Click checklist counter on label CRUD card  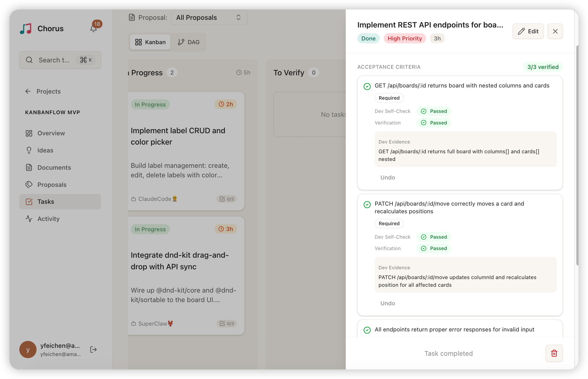tap(227, 199)
